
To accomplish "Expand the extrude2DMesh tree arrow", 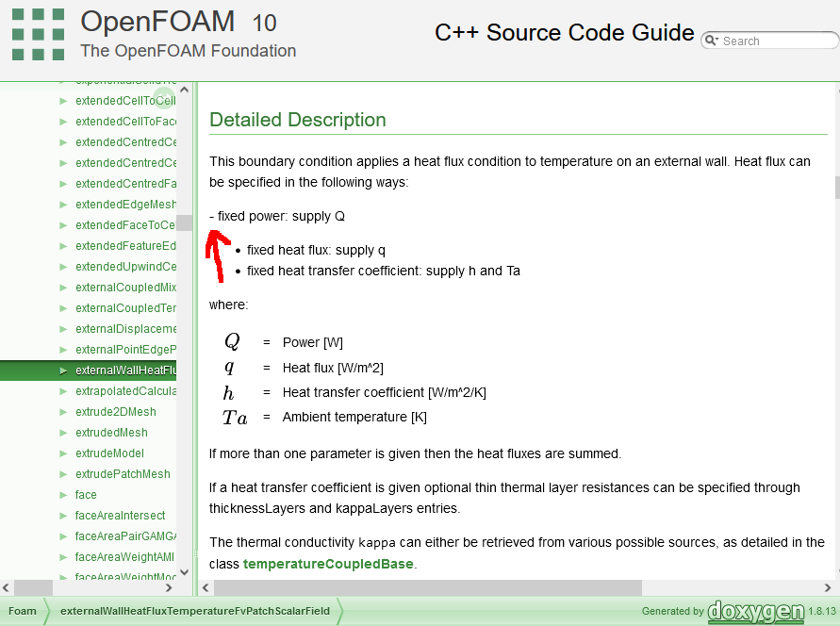I will coord(63,412).
